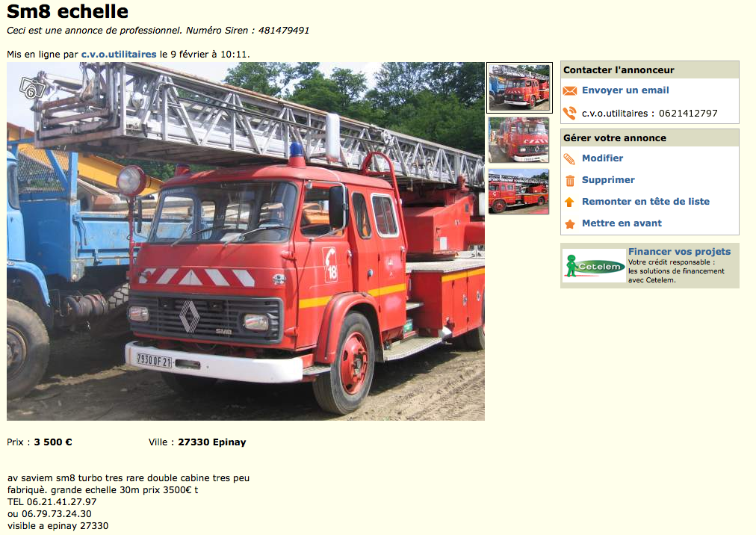This screenshot has height=535, width=756.
Task: Open the Modifier link
Action: 602,158
